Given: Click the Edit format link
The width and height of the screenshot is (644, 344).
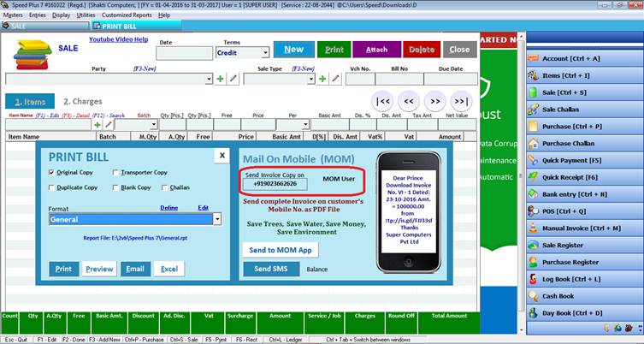Looking at the screenshot, I should coord(203,208).
